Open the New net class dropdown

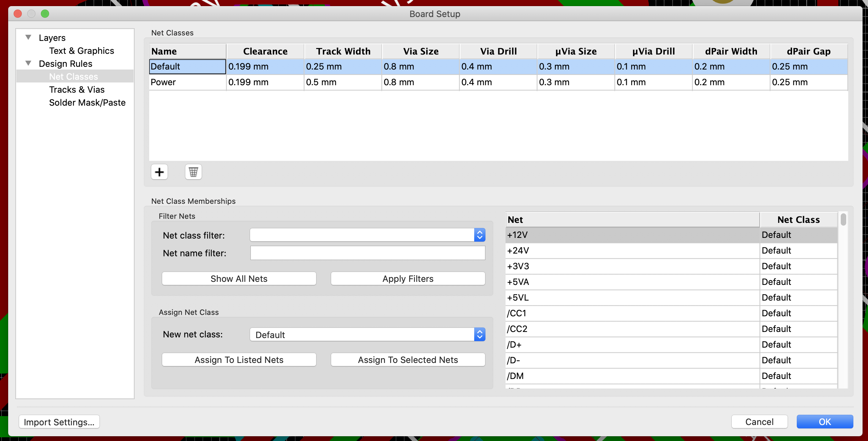(479, 334)
